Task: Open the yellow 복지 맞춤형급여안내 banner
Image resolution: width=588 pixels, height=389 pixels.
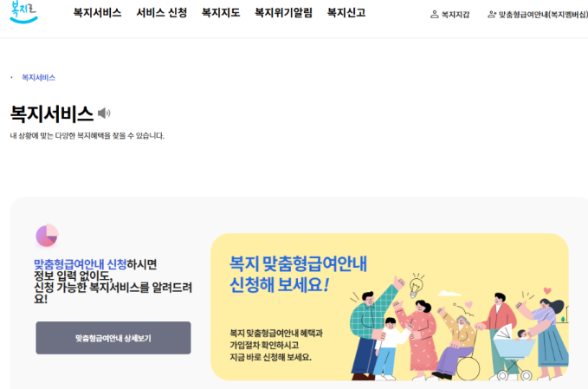Action: point(390,307)
